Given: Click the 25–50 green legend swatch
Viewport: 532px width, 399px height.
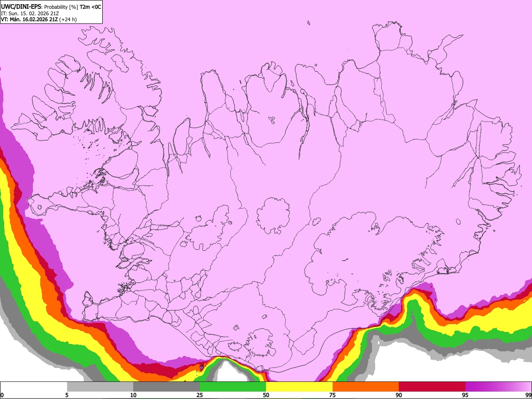Looking at the screenshot, I should [x=233, y=387].
